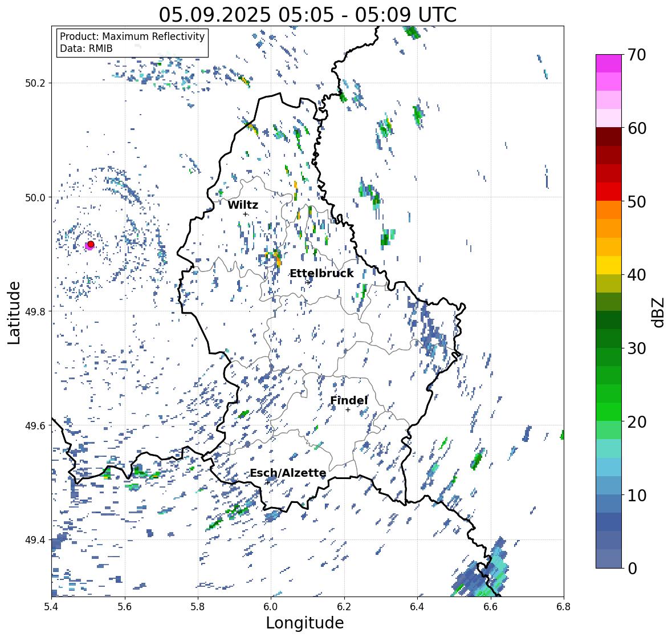This screenshot has height=637, width=672.
Task: Click the longitude tick label 6.0
Action: [x=271, y=606]
